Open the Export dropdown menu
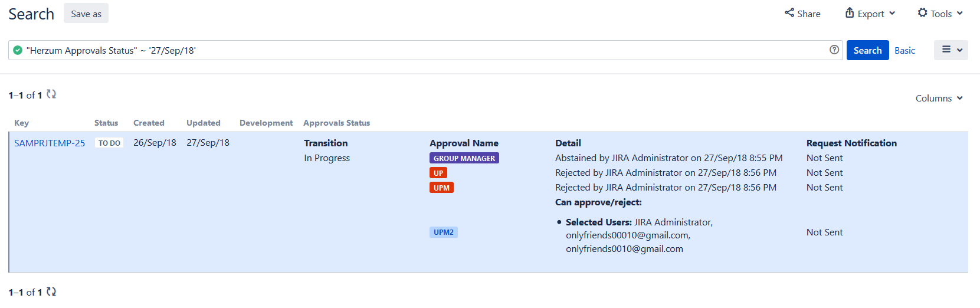 (870, 14)
